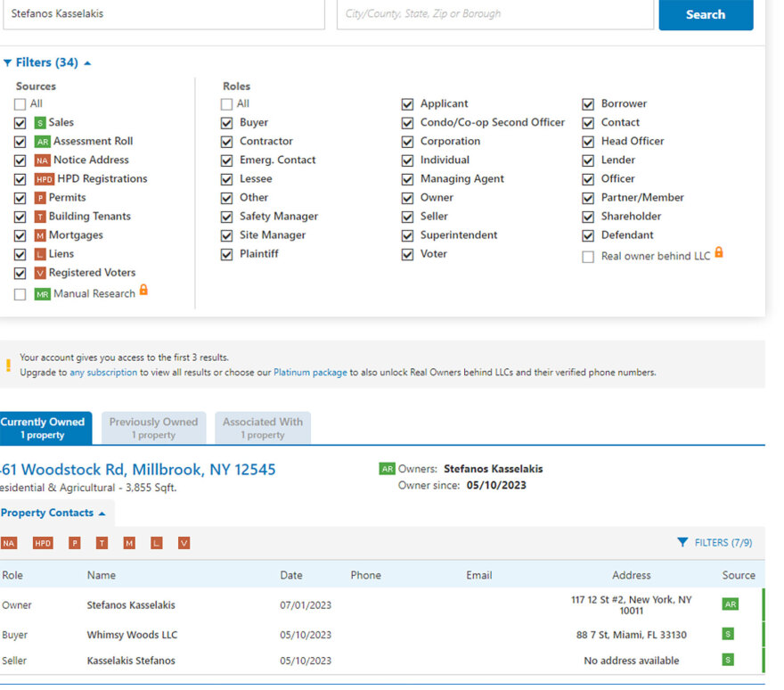Click the NA source icon above contacts table
The height and width of the screenshot is (690, 784).
click(9, 543)
